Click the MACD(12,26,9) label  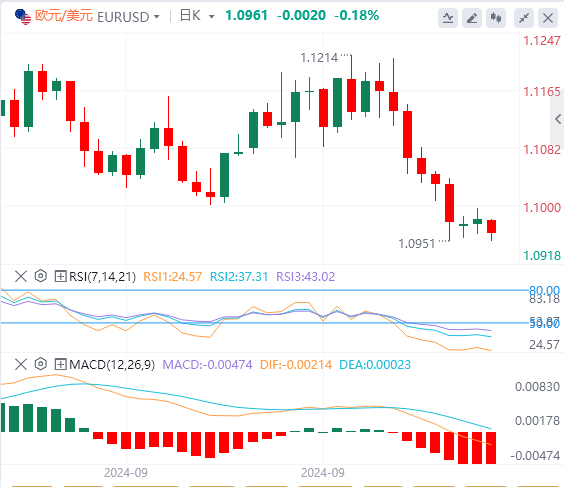(x=112, y=365)
